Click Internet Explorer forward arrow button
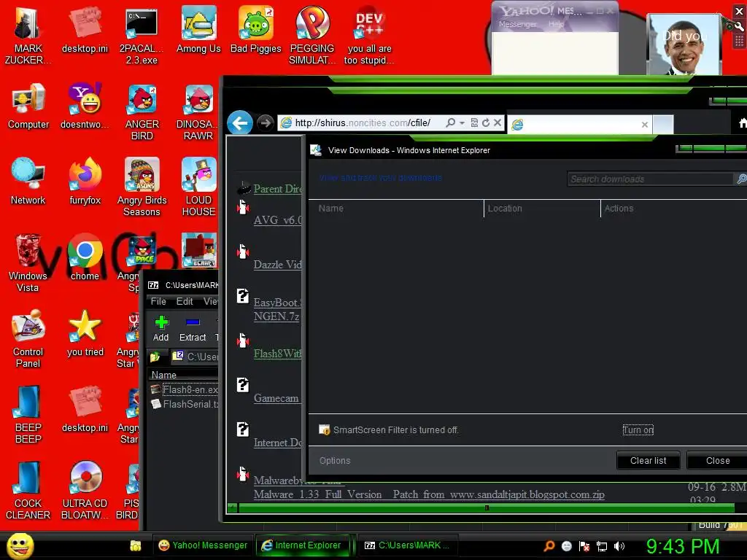Screen dimensions: 747x560 [x=266, y=123]
